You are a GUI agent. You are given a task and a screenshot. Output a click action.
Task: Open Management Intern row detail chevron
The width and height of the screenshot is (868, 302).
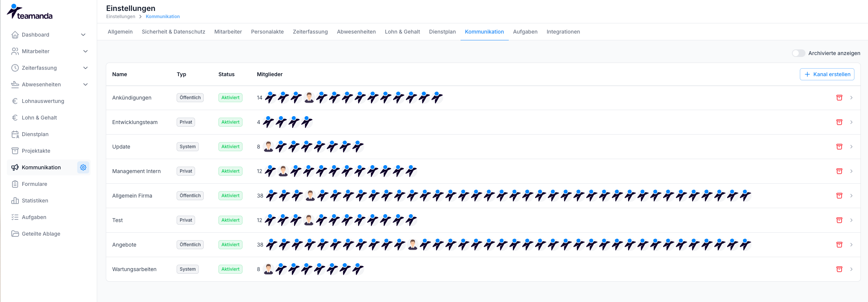[851, 171]
